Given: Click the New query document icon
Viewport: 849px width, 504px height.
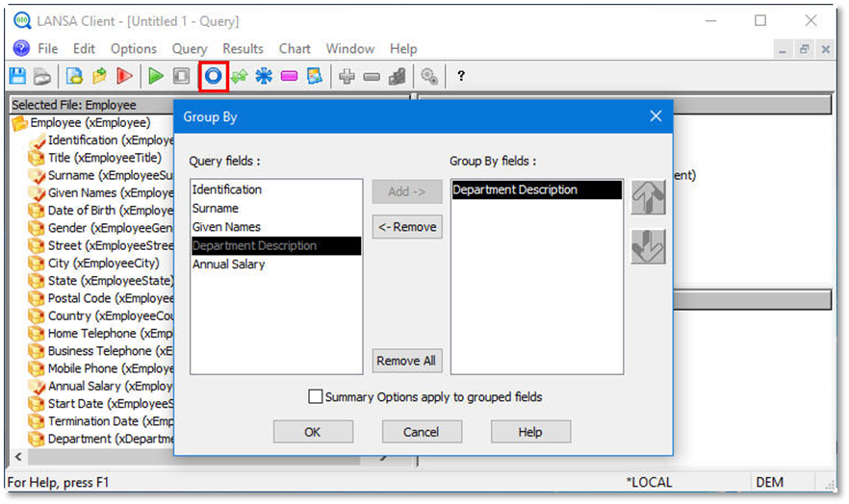Looking at the screenshot, I should click(73, 76).
